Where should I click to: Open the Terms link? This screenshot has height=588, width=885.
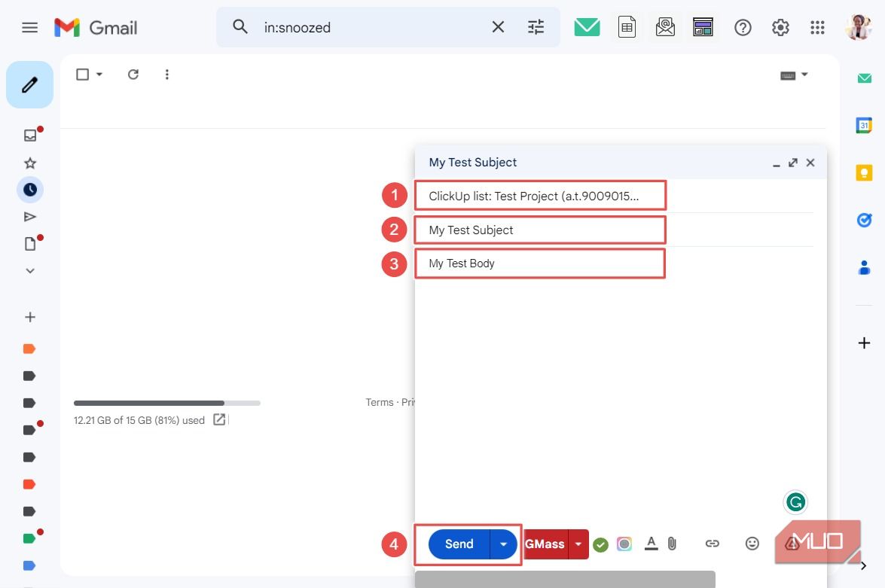[x=380, y=402]
